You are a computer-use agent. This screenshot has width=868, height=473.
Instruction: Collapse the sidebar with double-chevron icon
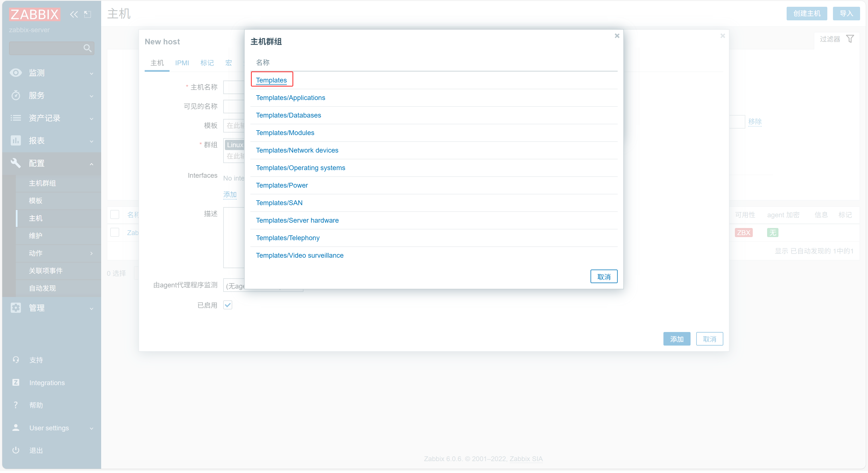[74, 14]
